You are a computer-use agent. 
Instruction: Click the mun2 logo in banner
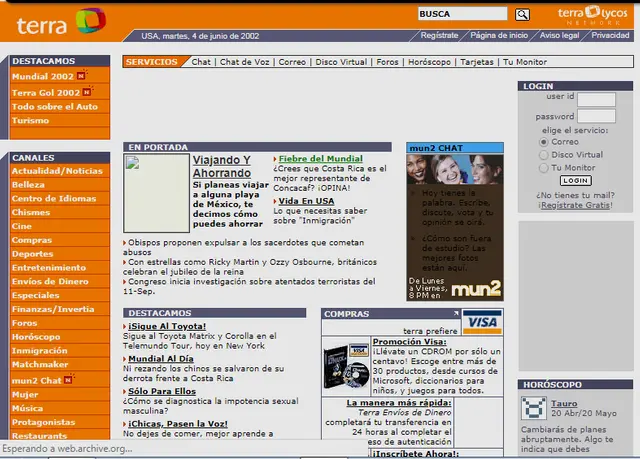tap(476, 289)
